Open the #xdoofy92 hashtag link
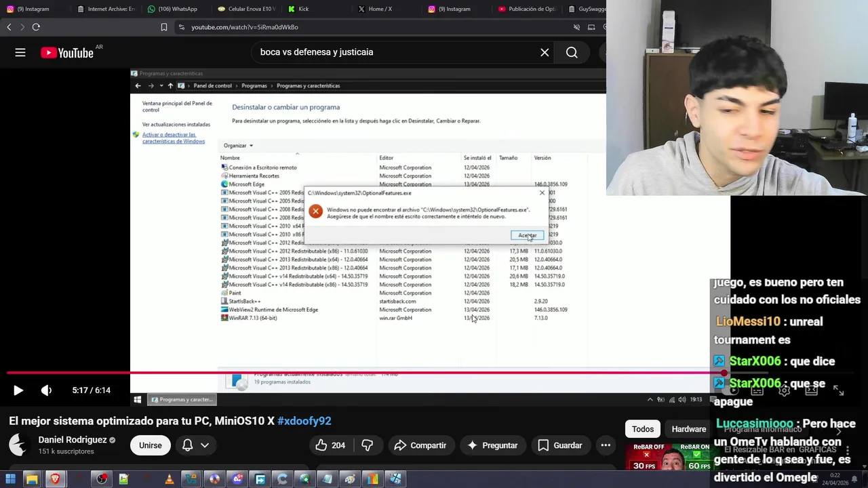 pos(304,421)
